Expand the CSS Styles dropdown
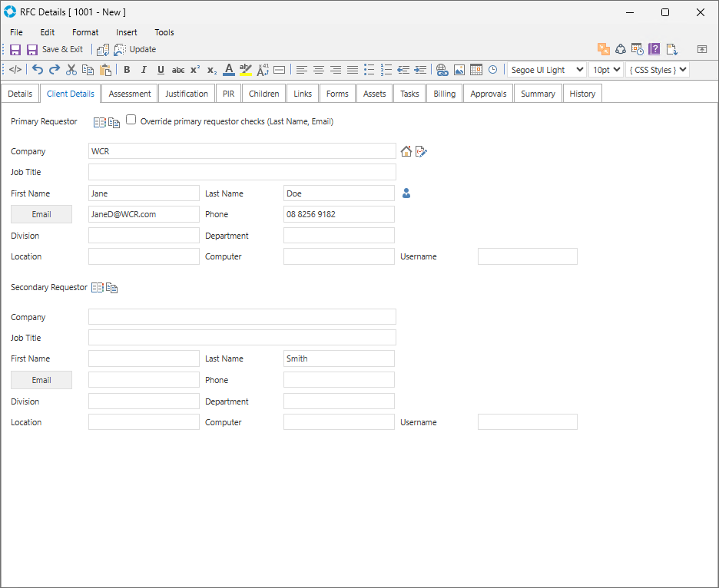This screenshot has width=719, height=588. (x=658, y=70)
